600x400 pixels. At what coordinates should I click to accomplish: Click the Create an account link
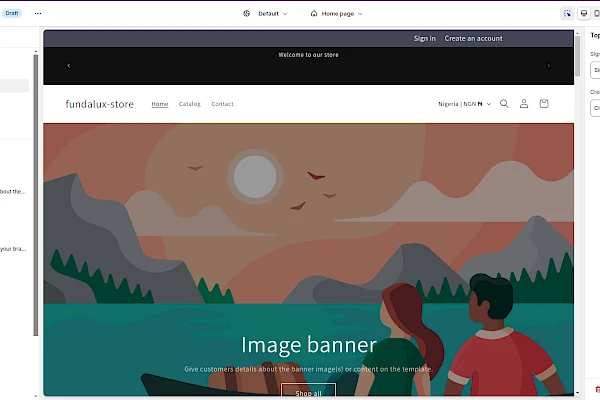[x=473, y=38]
